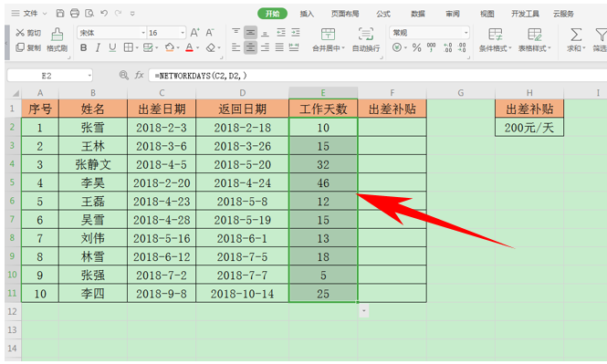This screenshot has width=607, height=364.
Task: Click increase decimal places icon
Action: point(448,47)
